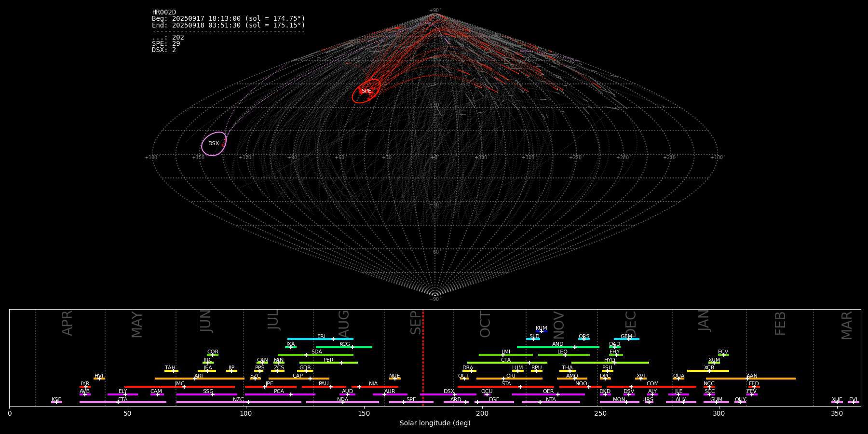Click the MON shower label

coord(619,400)
